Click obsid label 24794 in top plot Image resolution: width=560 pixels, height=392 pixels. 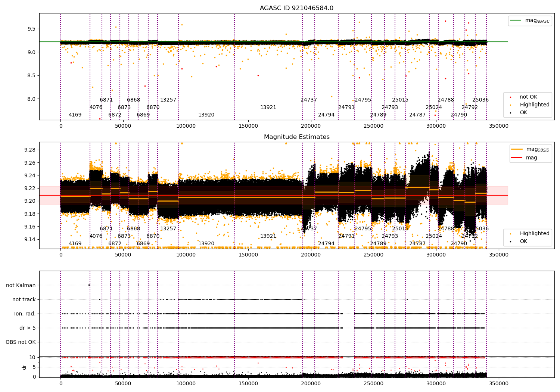326,115
